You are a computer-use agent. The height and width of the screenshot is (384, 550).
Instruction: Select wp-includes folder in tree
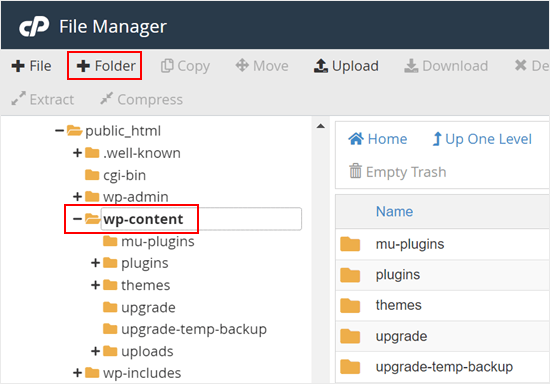(142, 373)
